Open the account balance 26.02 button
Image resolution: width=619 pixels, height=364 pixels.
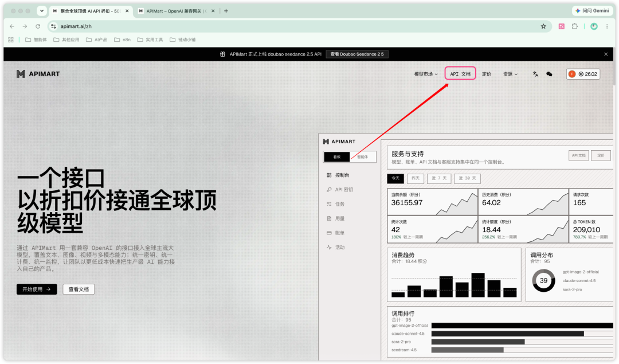coord(583,74)
